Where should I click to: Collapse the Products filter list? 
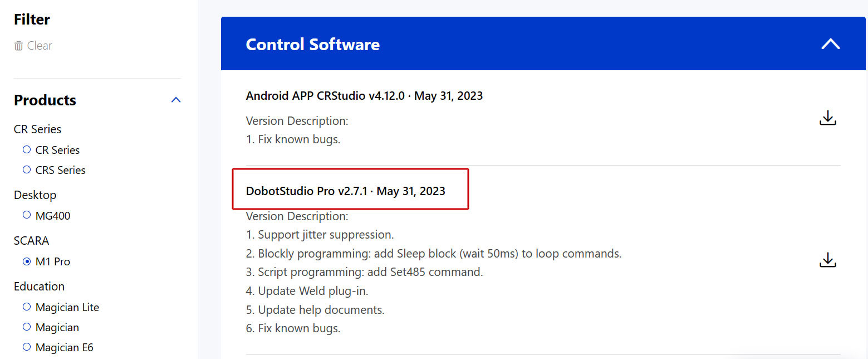(176, 100)
